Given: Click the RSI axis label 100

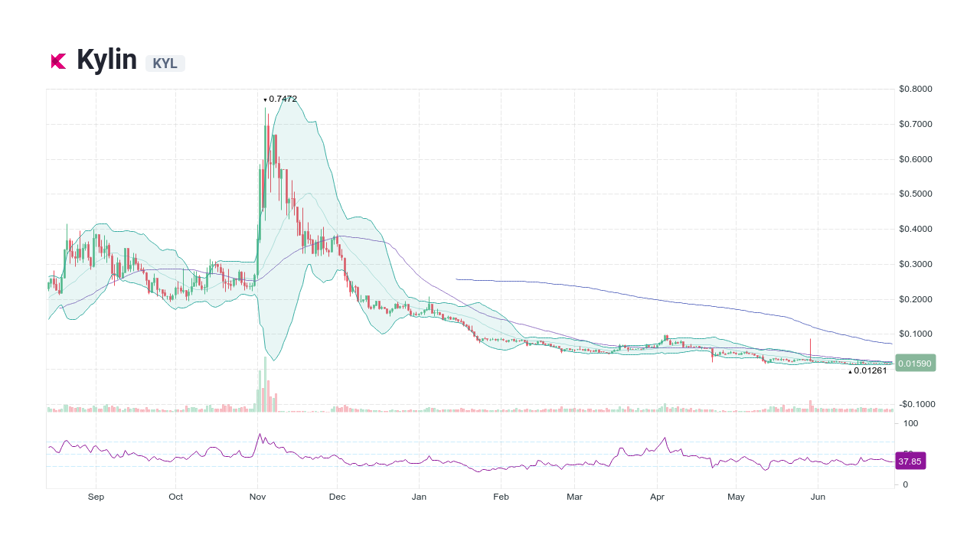Looking at the screenshot, I should [x=910, y=423].
